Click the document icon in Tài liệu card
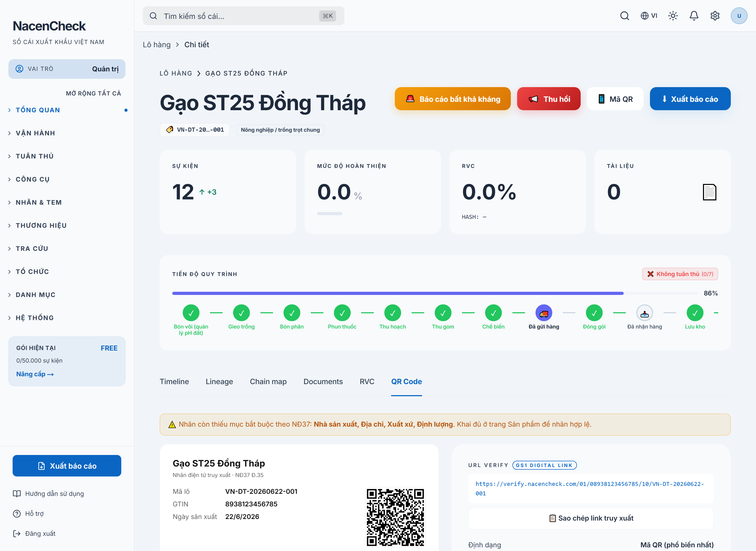The height and width of the screenshot is (551, 756). (x=709, y=192)
